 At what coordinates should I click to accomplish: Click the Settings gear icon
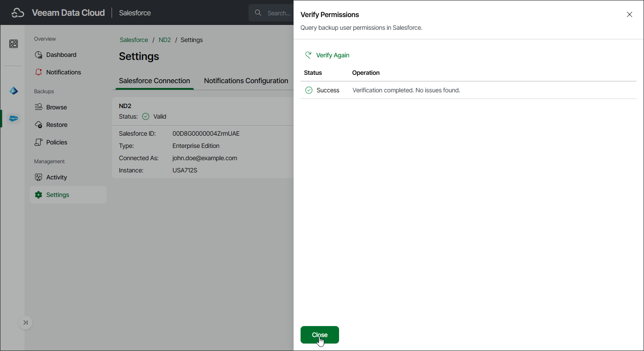tap(38, 195)
